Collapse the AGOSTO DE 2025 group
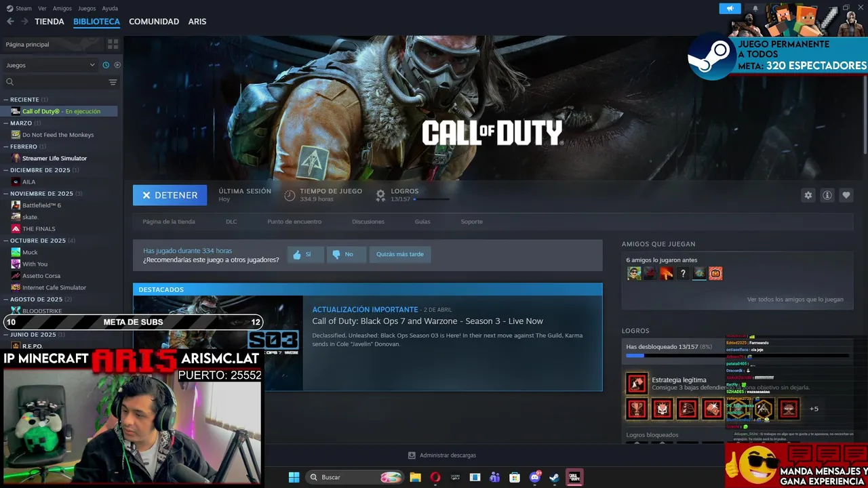868x488 pixels. point(37,299)
